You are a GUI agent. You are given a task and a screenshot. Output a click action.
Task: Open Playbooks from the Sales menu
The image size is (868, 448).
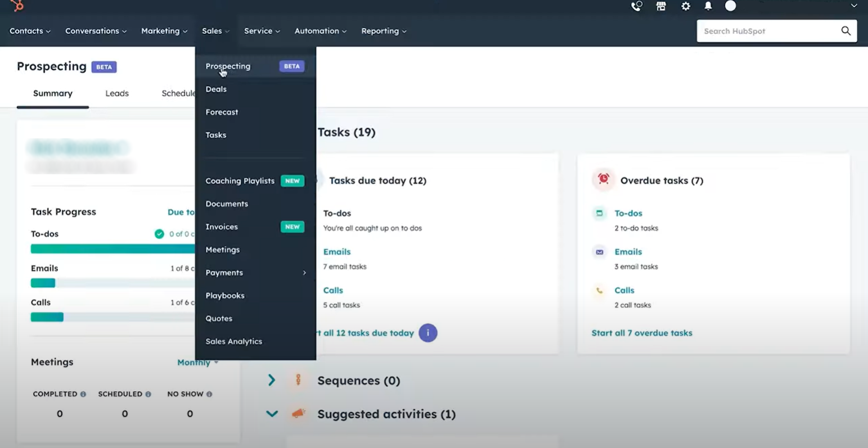point(255,295)
